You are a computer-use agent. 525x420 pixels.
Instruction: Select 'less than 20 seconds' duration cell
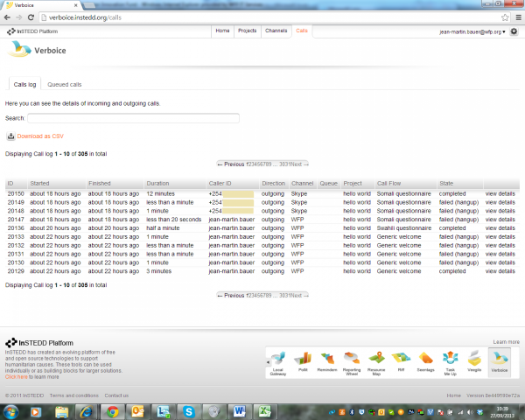(174, 220)
